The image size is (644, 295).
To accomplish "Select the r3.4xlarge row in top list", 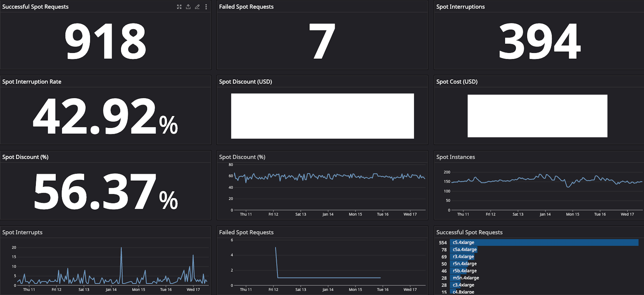I will 463,257.
